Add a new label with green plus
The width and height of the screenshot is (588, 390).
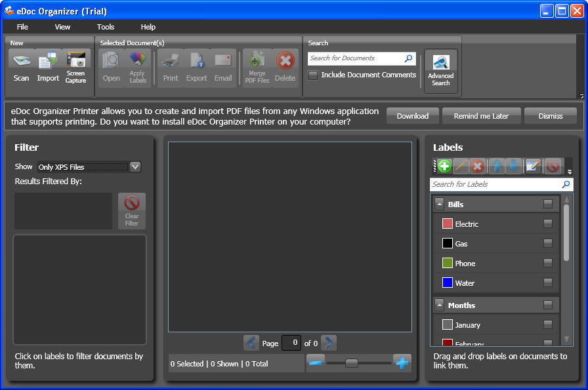click(444, 166)
